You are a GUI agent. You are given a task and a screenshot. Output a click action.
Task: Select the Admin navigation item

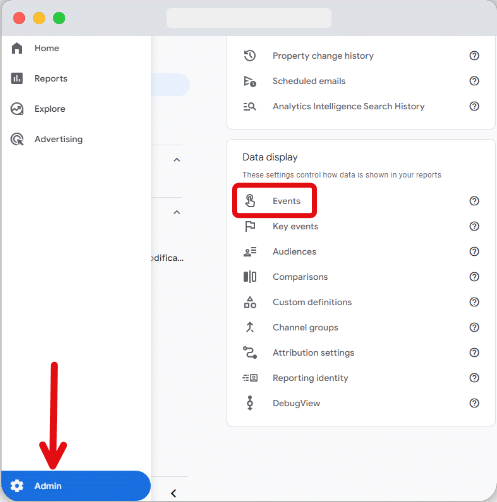(x=76, y=486)
